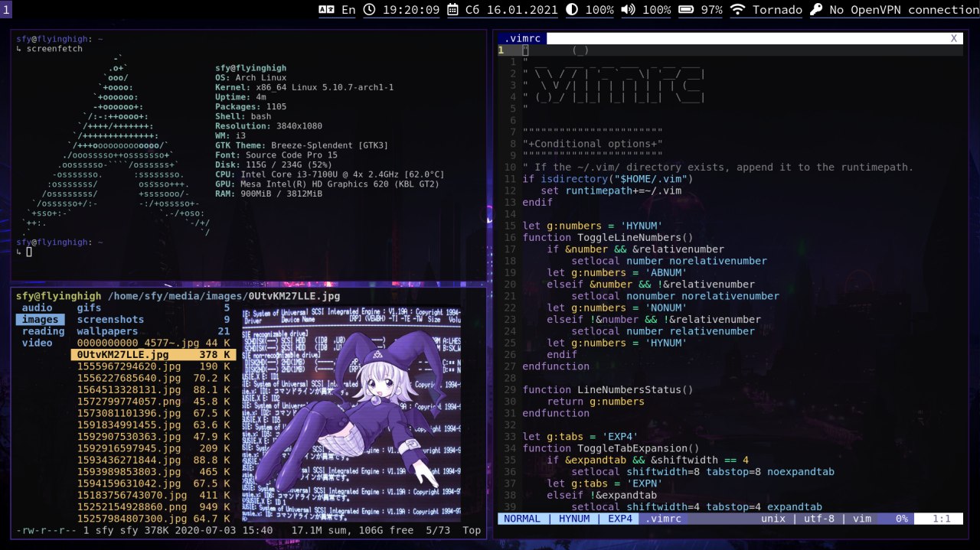Select file 1572799774057.png

click(153, 402)
